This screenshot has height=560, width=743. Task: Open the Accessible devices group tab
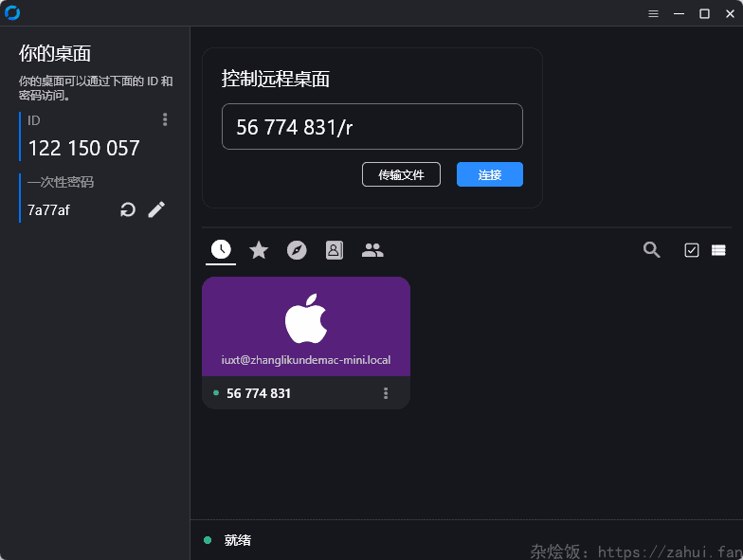point(372,250)
